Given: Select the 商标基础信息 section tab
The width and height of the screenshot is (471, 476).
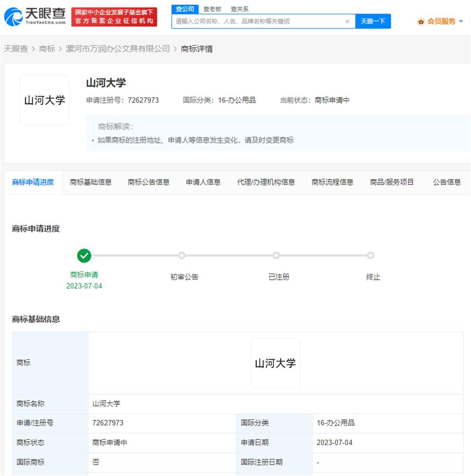Looking at the screenshot, I should click(91, 182).
